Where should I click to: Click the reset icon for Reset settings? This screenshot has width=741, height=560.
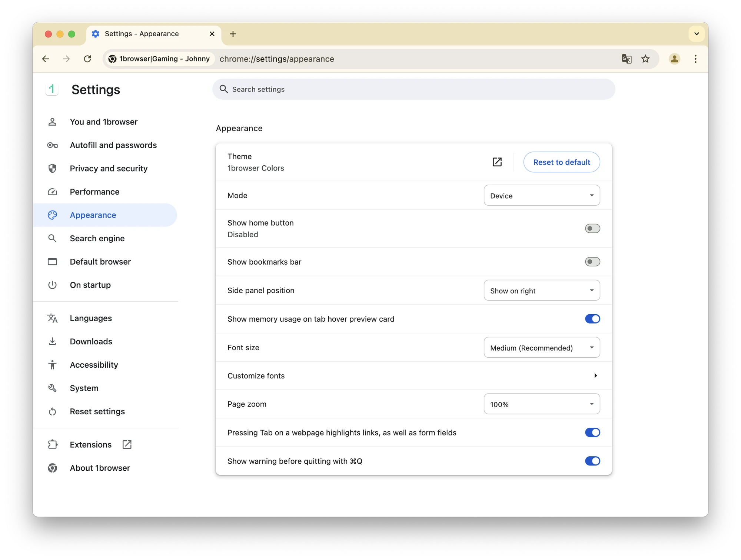[52, 411]
